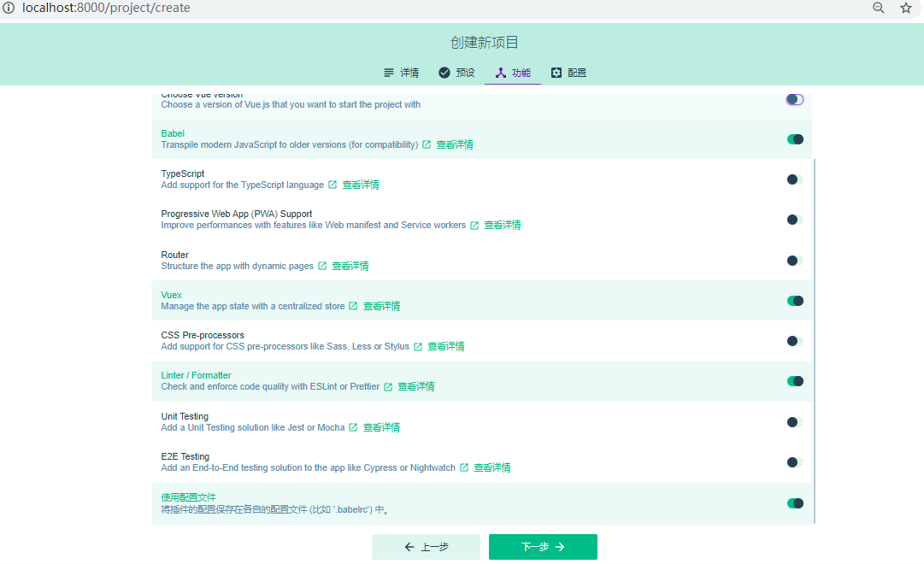Viewport: 924px width, 564px height.
Task: Open 查看详情 link for TypeScript
Action: [361, 185]
